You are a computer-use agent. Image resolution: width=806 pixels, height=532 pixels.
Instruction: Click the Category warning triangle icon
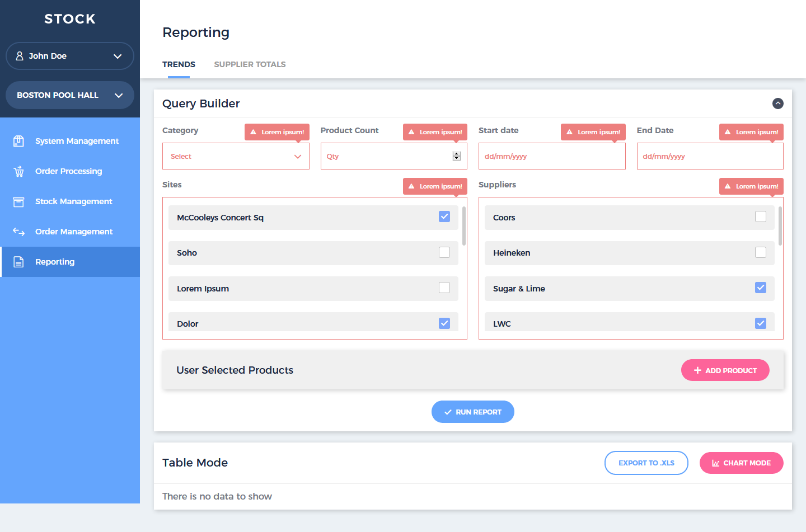[x=253, y=132]
